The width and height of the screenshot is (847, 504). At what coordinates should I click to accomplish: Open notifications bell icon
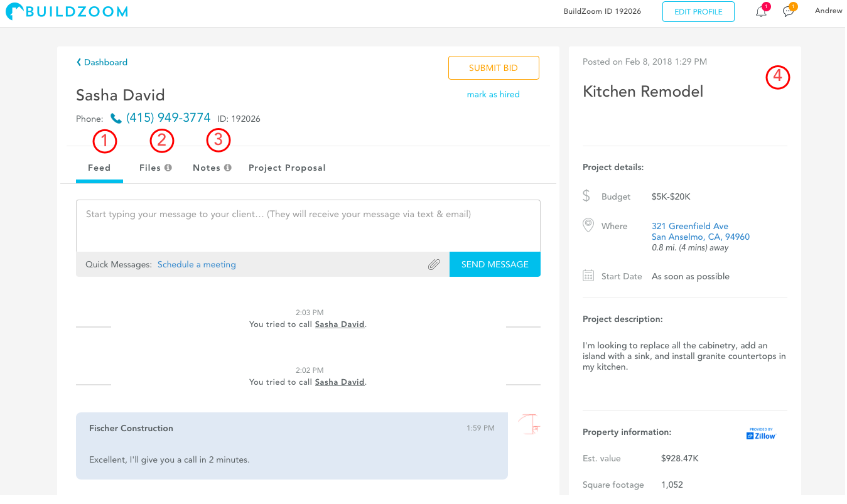pos(761,11)
